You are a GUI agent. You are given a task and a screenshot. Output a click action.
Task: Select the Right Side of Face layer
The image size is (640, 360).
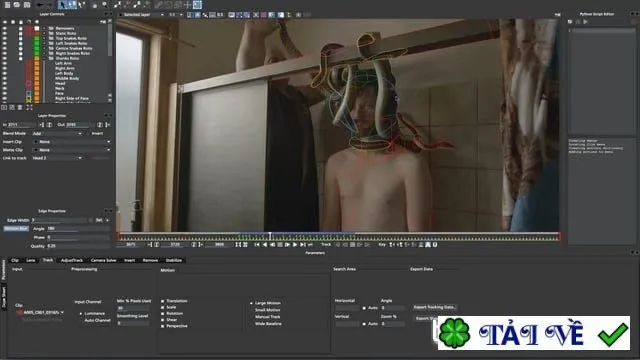click(72, 98)
